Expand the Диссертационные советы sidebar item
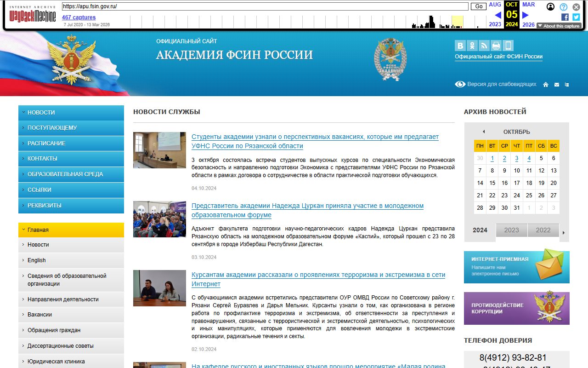This screenshot has height=368, width=588. point(71,346)
